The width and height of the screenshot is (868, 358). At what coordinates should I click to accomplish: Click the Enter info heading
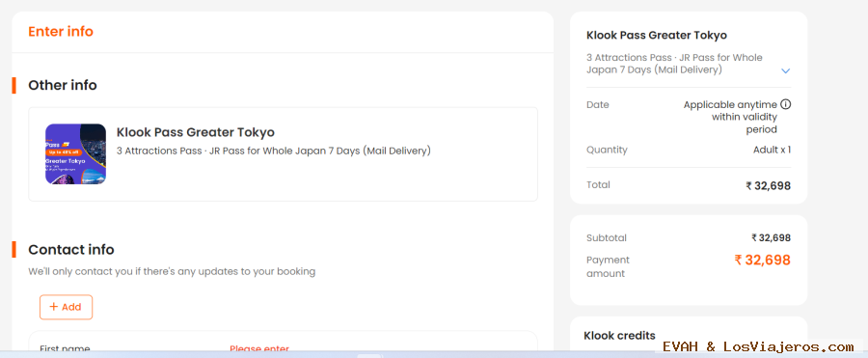61,32
